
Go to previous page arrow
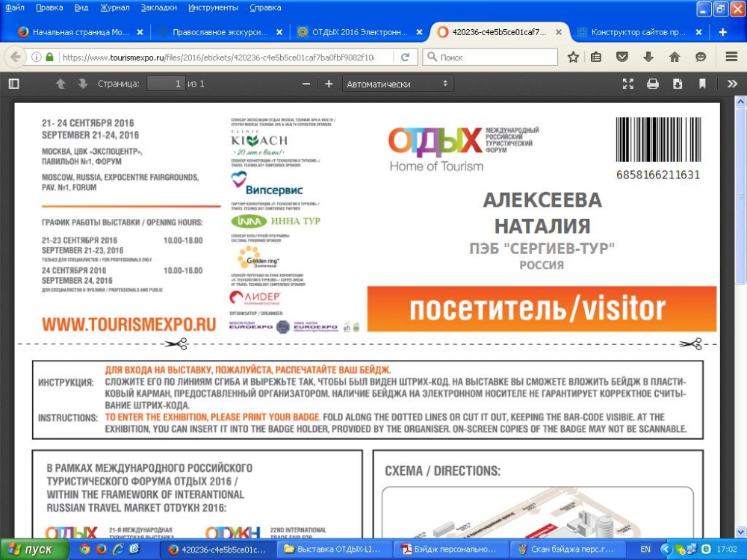(x=61, y=84)
